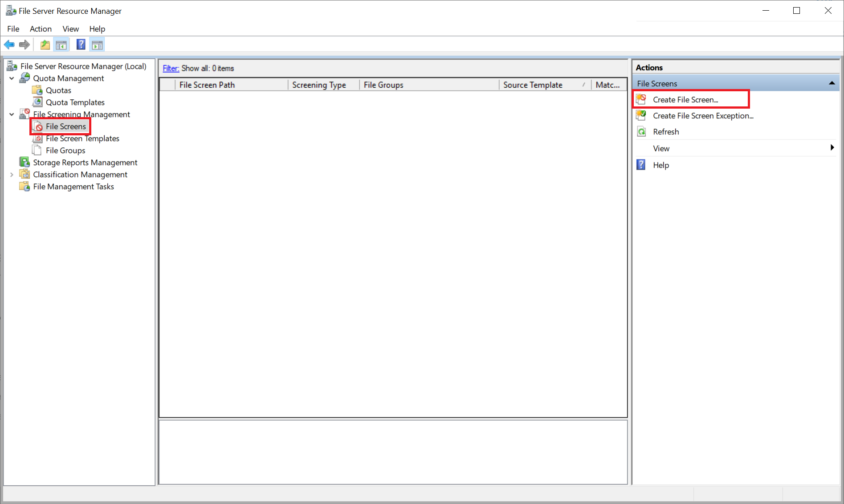Minimize the File Server Resource Manager window
Viewport: 844px width, 504px height.
point(766,11)
